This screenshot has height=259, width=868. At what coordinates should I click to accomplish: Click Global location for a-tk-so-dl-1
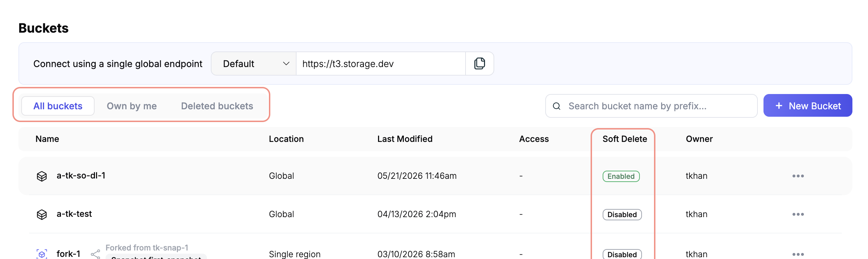[281, 176]
